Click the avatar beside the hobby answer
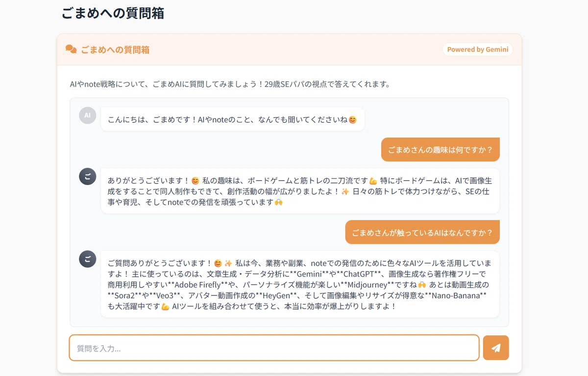The image size is (588, 376). coord(87,177)
